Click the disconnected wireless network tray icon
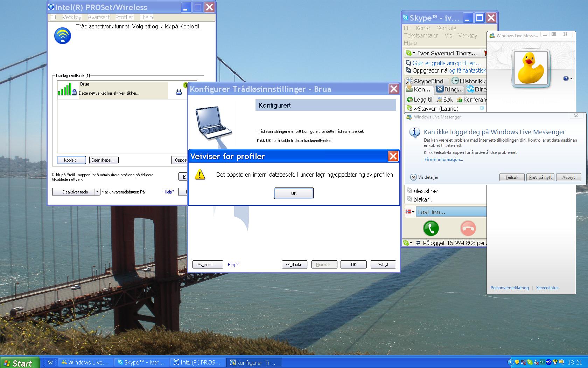This screenshot has width=588, height=368. pos(524,362)
